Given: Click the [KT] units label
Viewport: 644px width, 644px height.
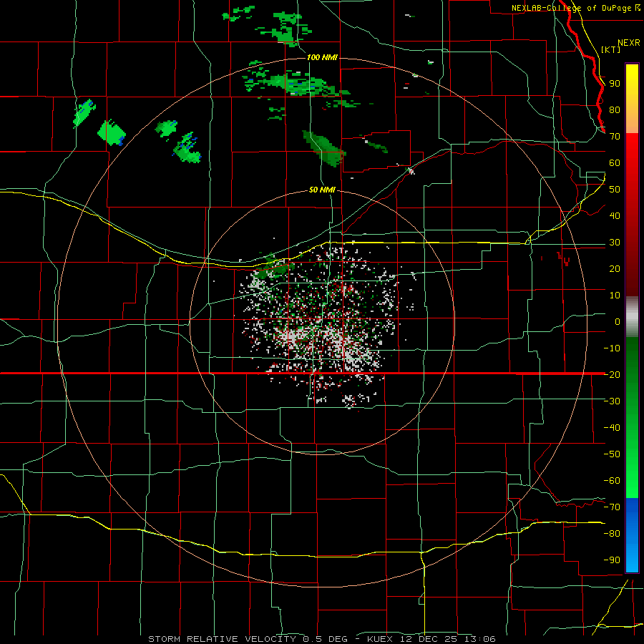Looking at the screenshot, I should click(x=611, y=49).
